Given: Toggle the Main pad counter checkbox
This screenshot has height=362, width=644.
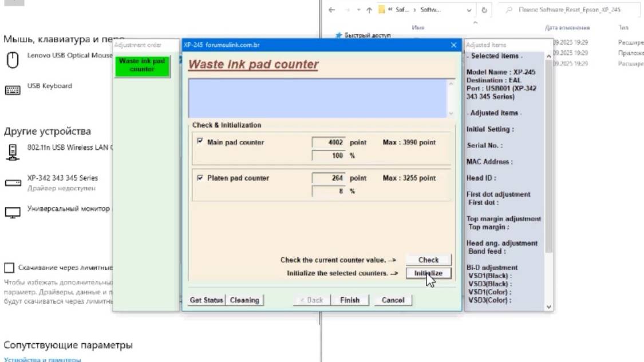Looking at the screenshot, I should pos(200,141).
